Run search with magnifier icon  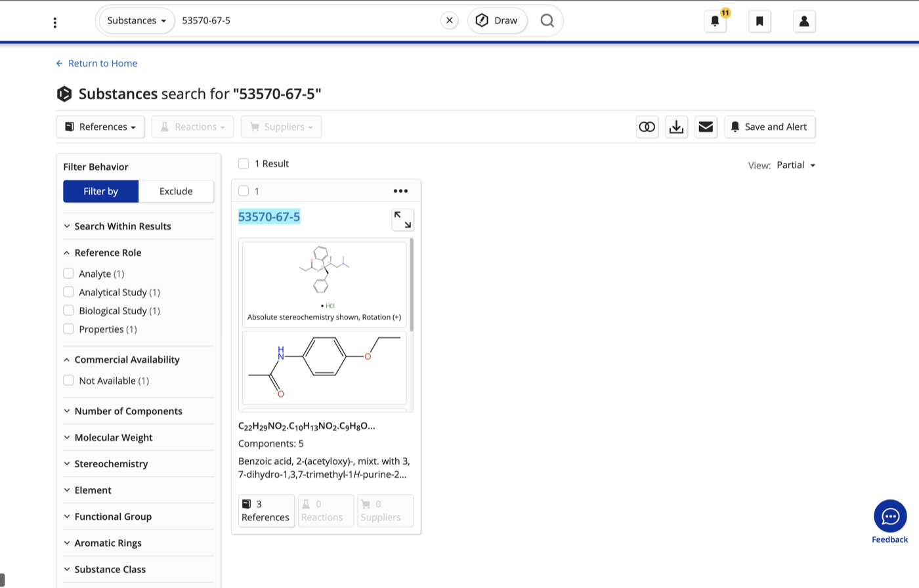point(547,20)
